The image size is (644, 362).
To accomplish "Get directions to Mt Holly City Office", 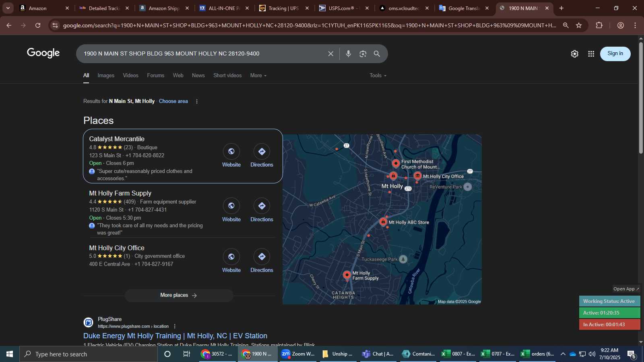I will point(262,257).
